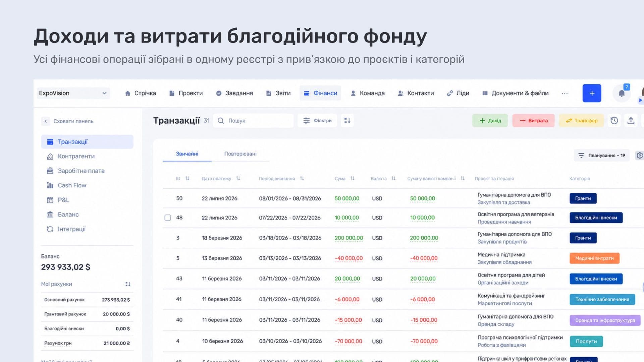
Task: Open Cash Flow in sidebar
Action: pos(87,185)
